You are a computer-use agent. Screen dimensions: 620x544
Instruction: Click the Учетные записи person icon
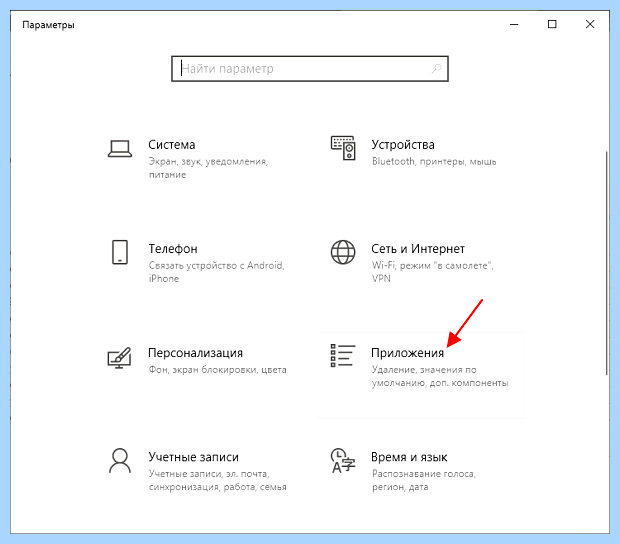pyautogui.click(x=120, y=460)
